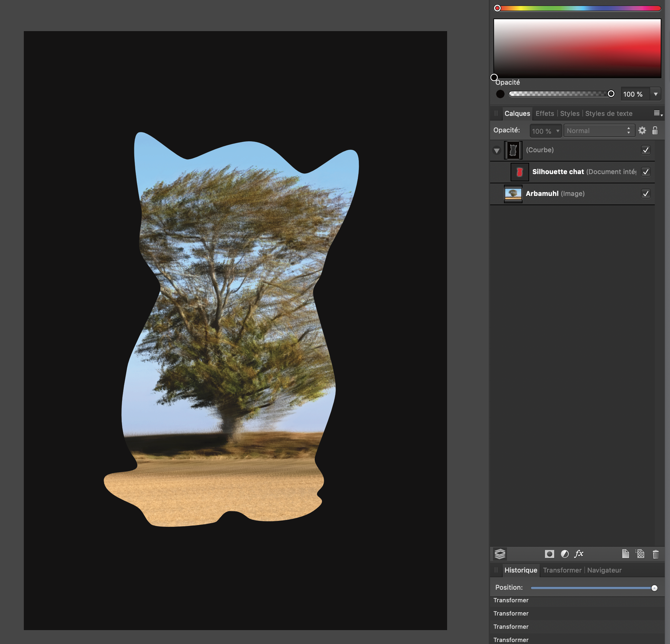Select the Arbamuhl layer thumbnail

pyautogui.click(x=513, y=194)
